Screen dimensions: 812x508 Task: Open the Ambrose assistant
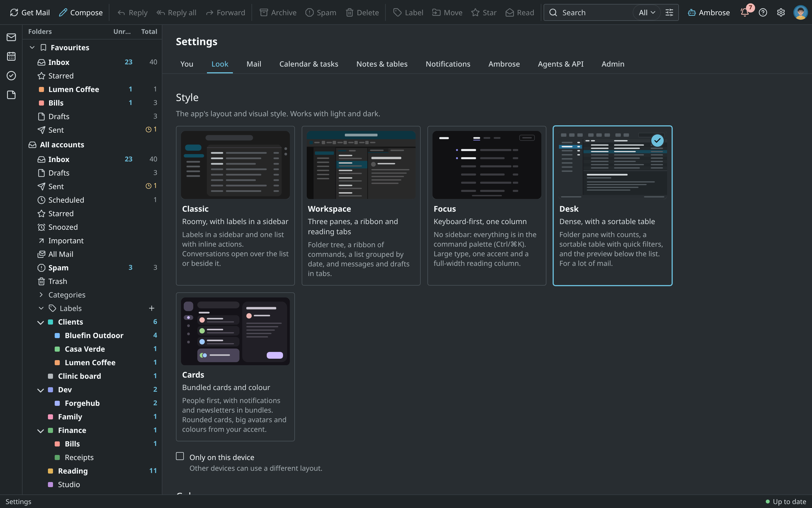pyautogui.click(x=709, y=12)
